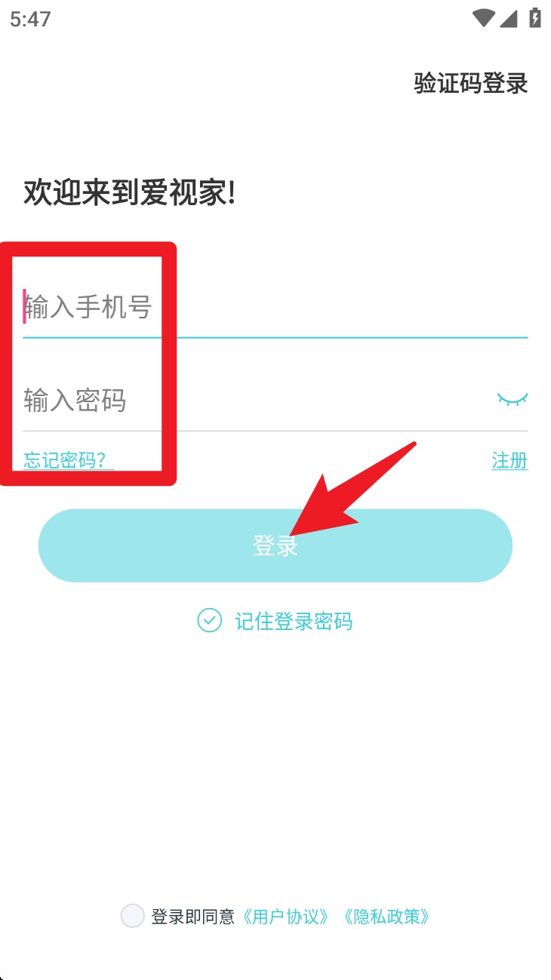Open the 忘记密码? link

(x=69, y=460)
